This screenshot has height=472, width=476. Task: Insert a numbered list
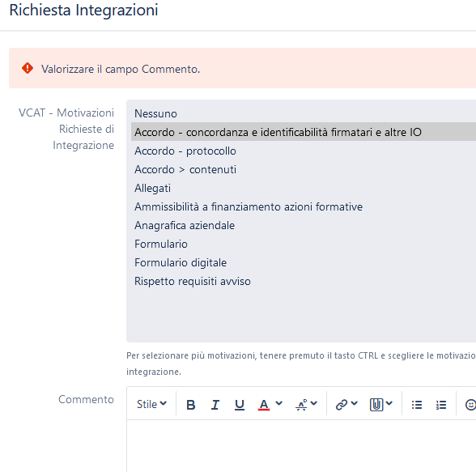click(x=441, y=405)
